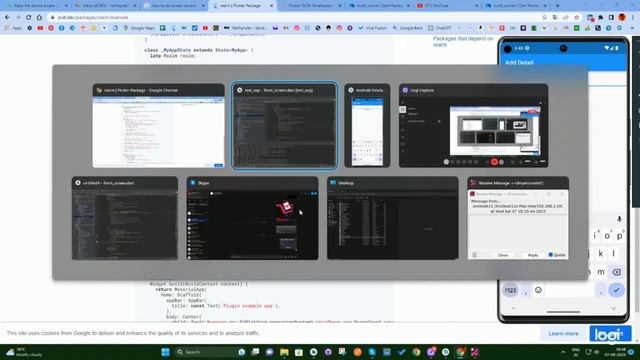The image size is (640, 360).
Task: Click the Chrome back arrow
Action: (7, 18)
